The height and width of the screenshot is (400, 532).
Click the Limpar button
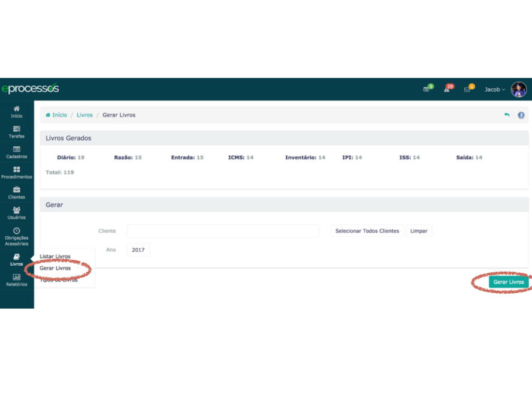419,231
